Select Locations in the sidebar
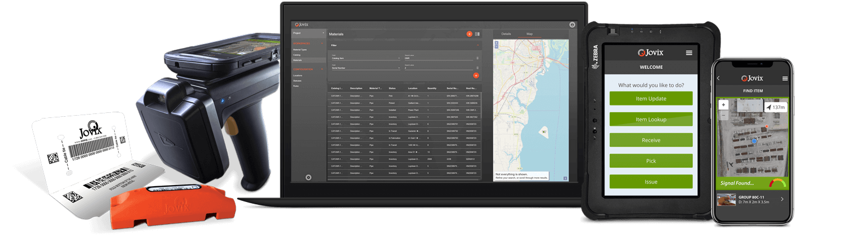868x237 pixels. click(298, 75)
